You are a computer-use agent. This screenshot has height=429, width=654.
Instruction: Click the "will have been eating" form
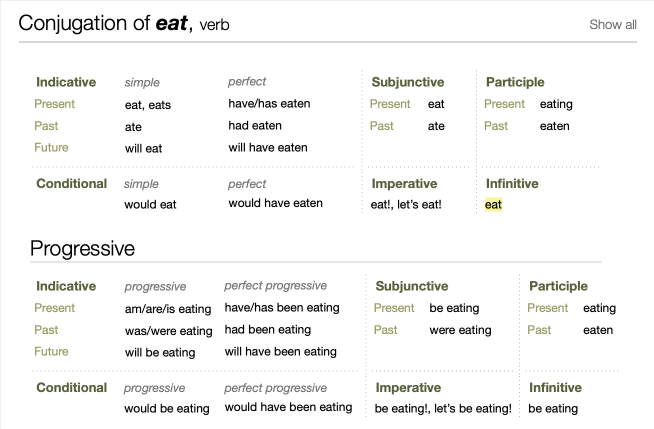point(280,352)
